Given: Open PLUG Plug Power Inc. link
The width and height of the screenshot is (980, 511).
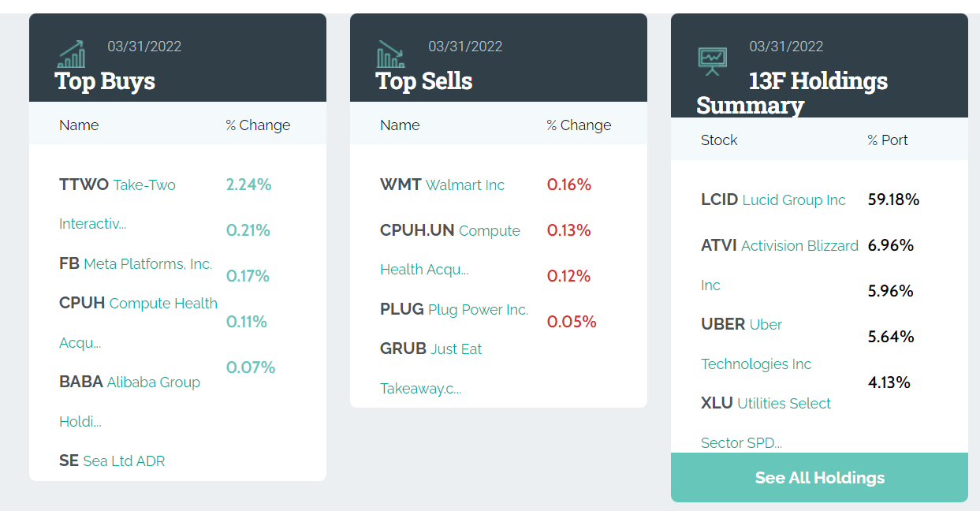Looking at the screenshot, I should pyautogui.click(x=454, y=310).
